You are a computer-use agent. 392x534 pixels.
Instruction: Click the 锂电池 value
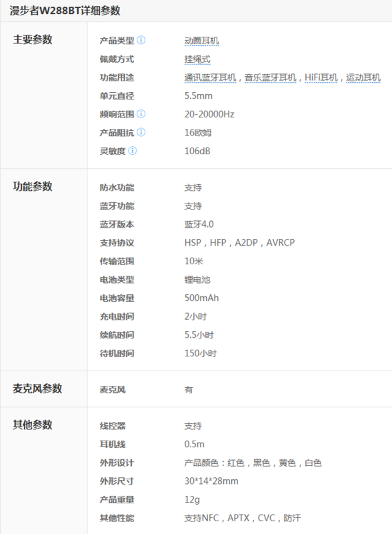[x=197, y=279]
